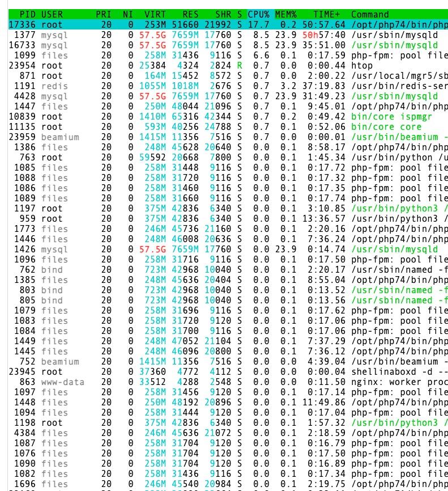Select mysqld thread with PID 1426
This screenshot has width=448, height=491.
pos(228,249)
